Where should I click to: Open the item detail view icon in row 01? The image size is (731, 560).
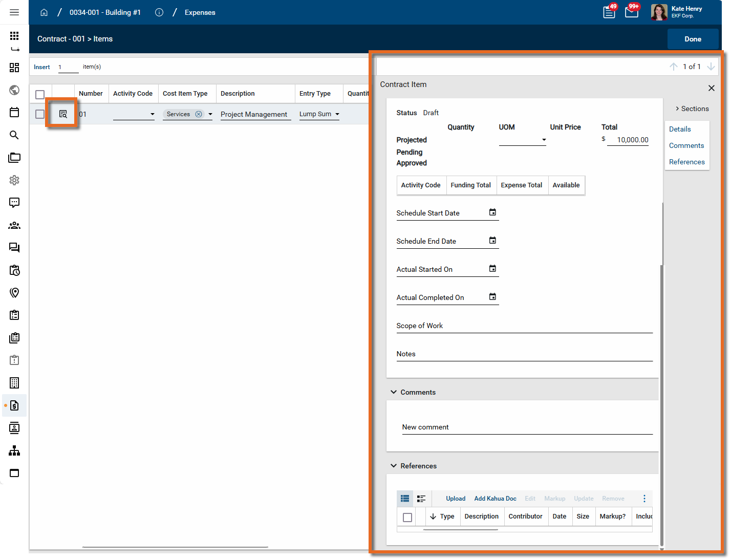63,114
